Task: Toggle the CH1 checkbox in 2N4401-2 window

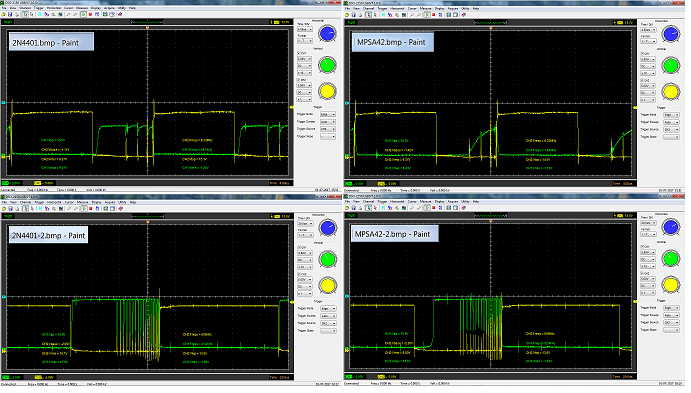Action: tap(298, 247)
